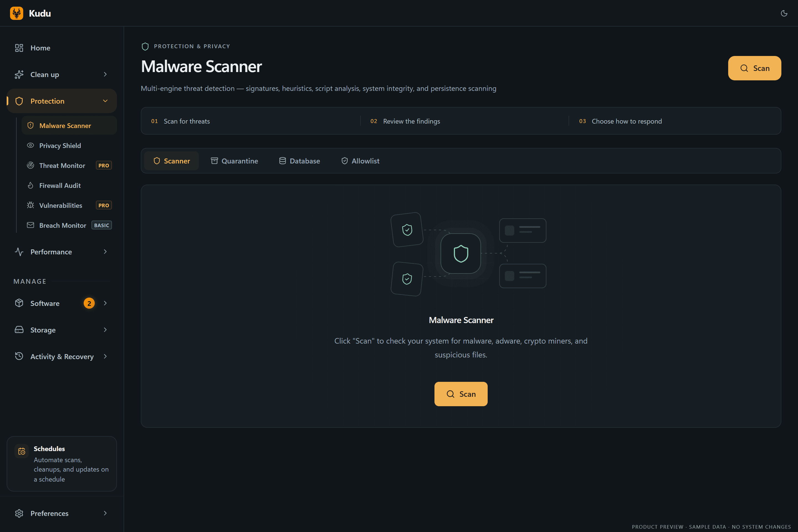798x532 pixels.
Task: Click the Preferences gear icon
Action: (x=19, y=513)
